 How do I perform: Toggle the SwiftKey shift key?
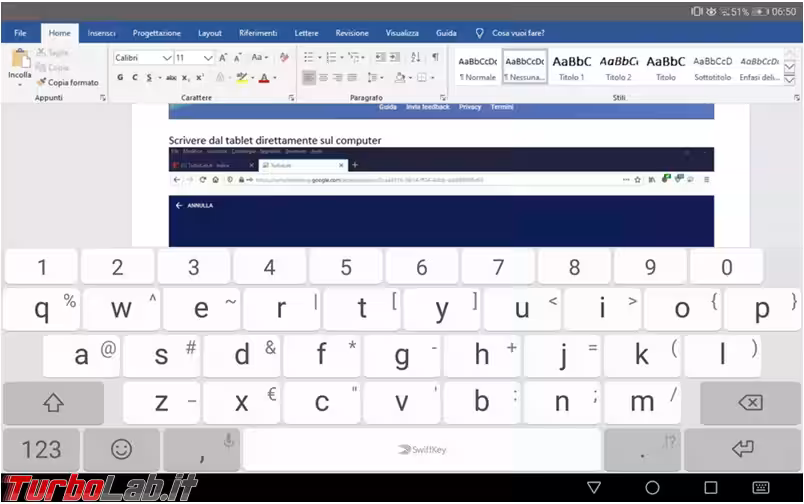[x=53, y=403]
